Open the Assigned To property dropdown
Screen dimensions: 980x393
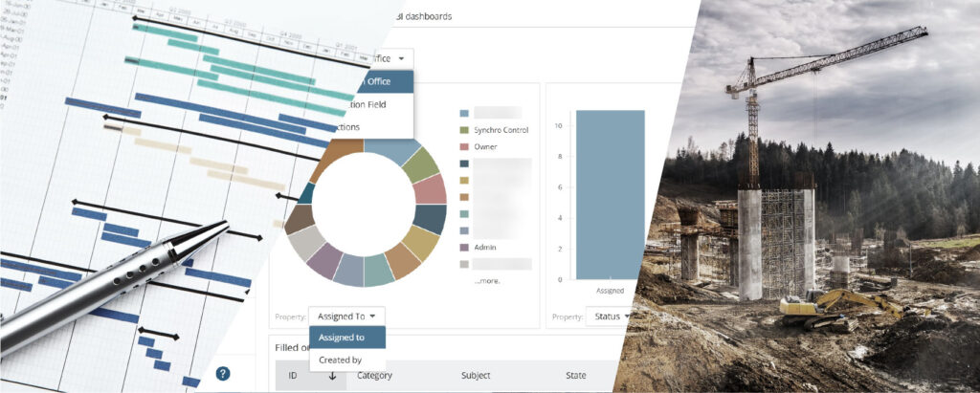tap(346, 317)
